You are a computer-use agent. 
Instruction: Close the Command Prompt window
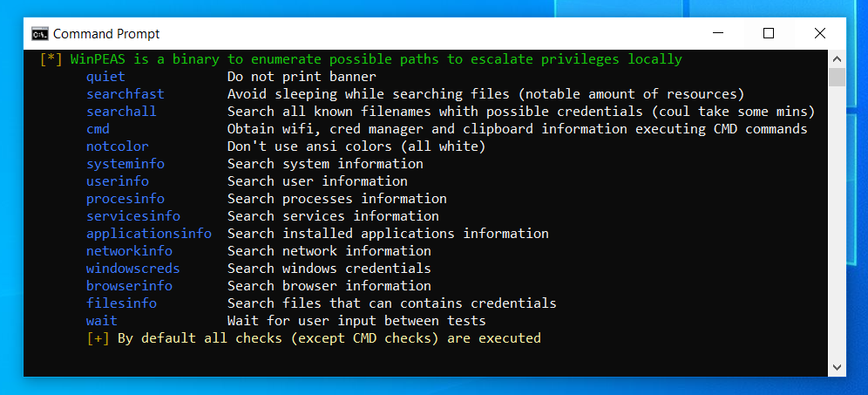pos(820,33)
